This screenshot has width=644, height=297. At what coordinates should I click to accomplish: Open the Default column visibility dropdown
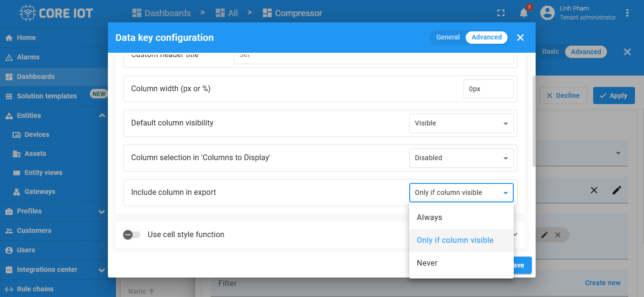[x=461, y=123]
